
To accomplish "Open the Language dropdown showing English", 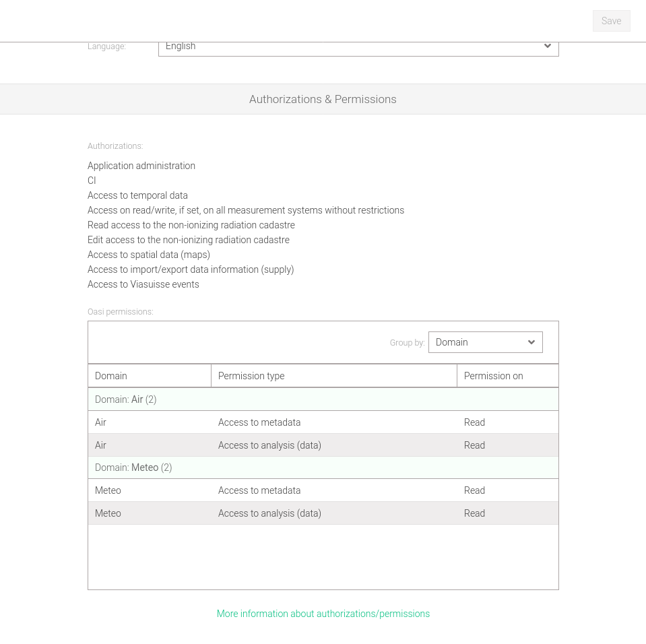I will click(x=350, y=46).
